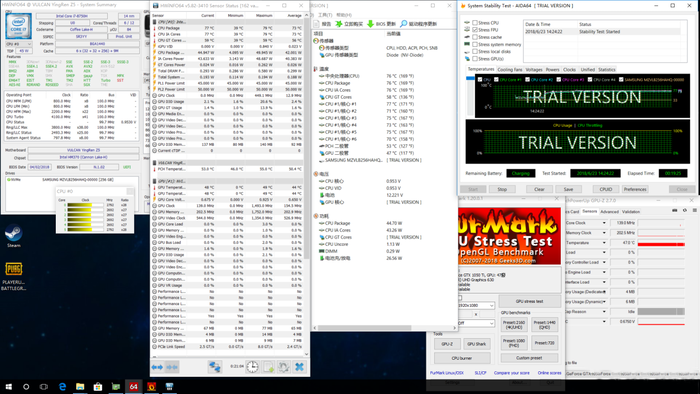This screenshot has height=394, width=700.
Task: Open CPUID from Stability Test
Action: point(606,189)
